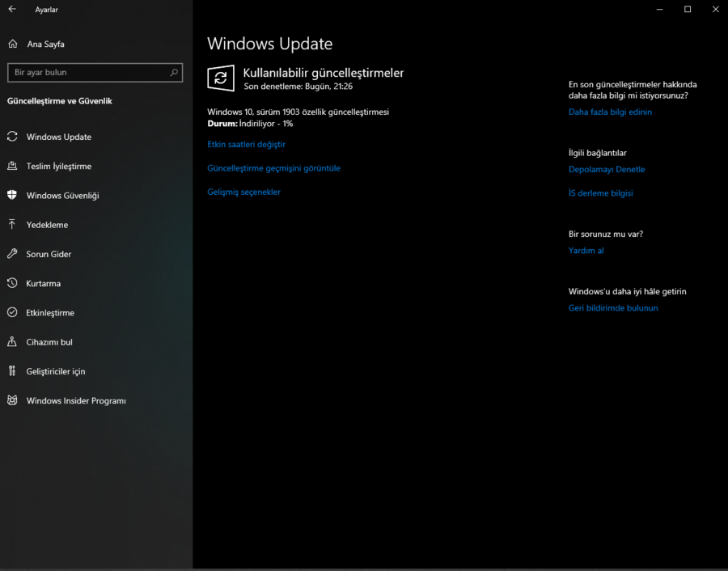Click 'Geri bildirimde bulunun' link

613,308
